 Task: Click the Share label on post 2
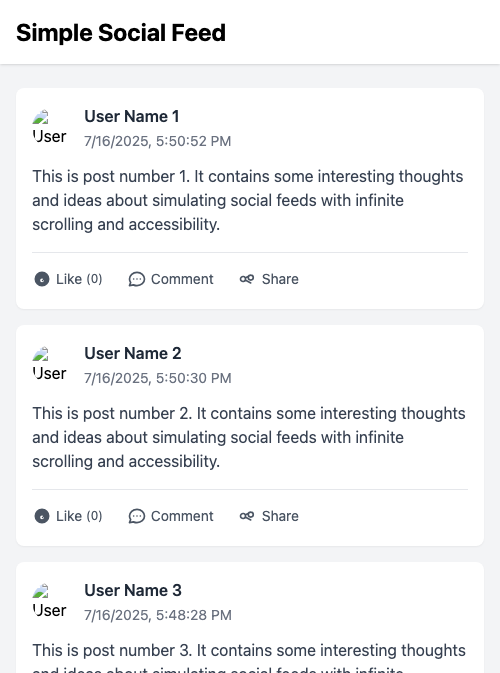tap(280, 516)
